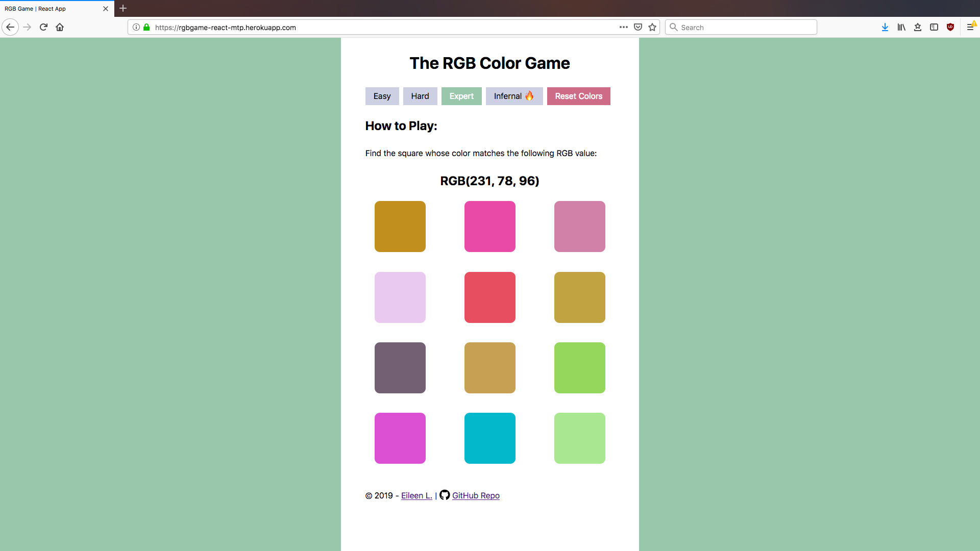Select the Hard difficulty button

[x=420, y=95]
